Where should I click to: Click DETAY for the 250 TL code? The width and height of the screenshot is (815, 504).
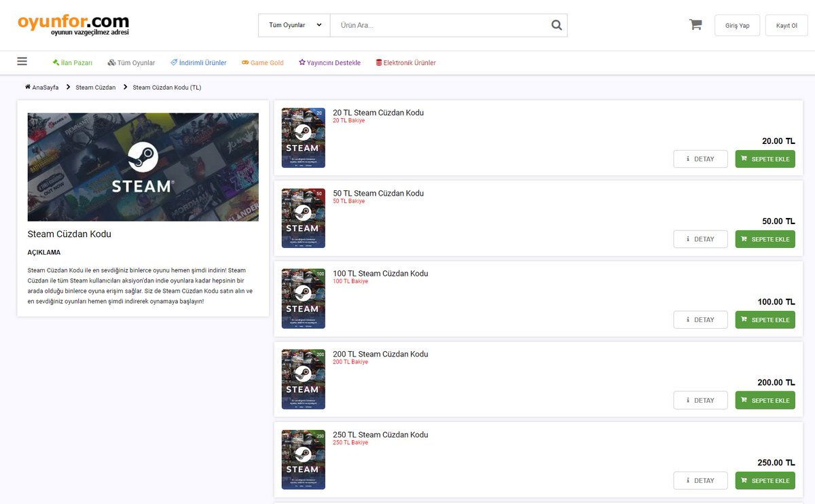[x=700, y=480]
